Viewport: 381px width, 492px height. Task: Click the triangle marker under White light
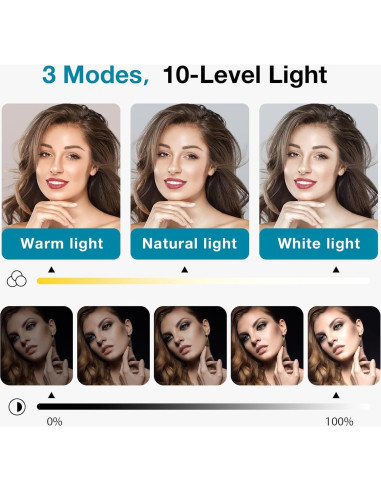(336, 269)
